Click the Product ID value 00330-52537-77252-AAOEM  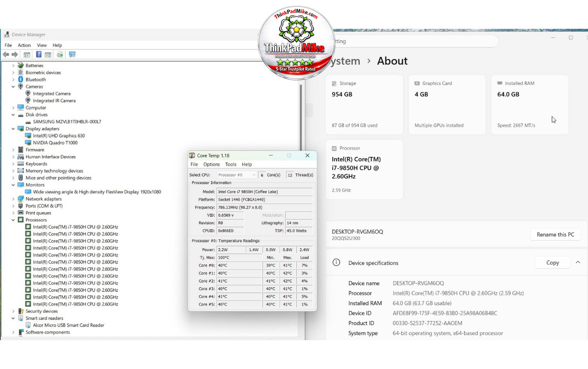pyautogui.click(x=427, y=323)
